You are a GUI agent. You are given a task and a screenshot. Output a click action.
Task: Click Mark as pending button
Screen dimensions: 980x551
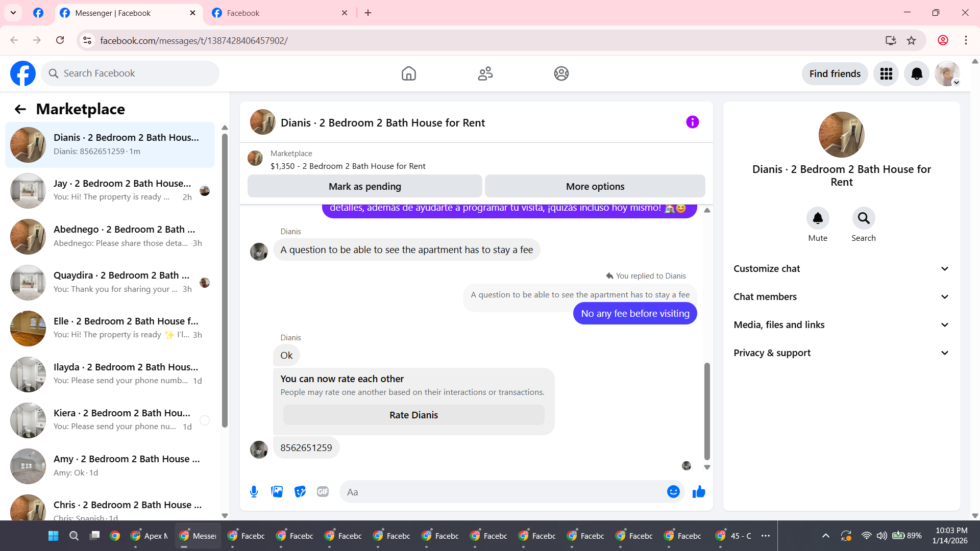(x=364, y=186)
